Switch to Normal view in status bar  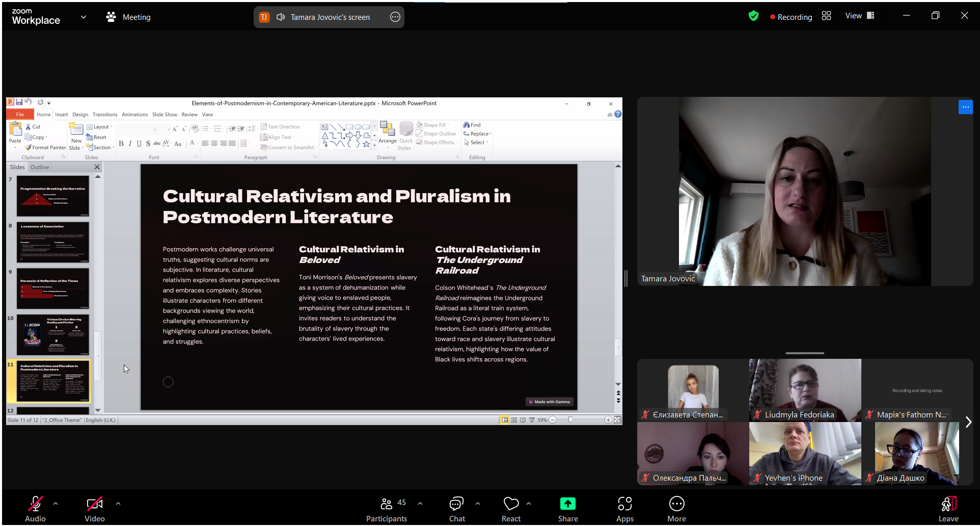tap(505, 420)
